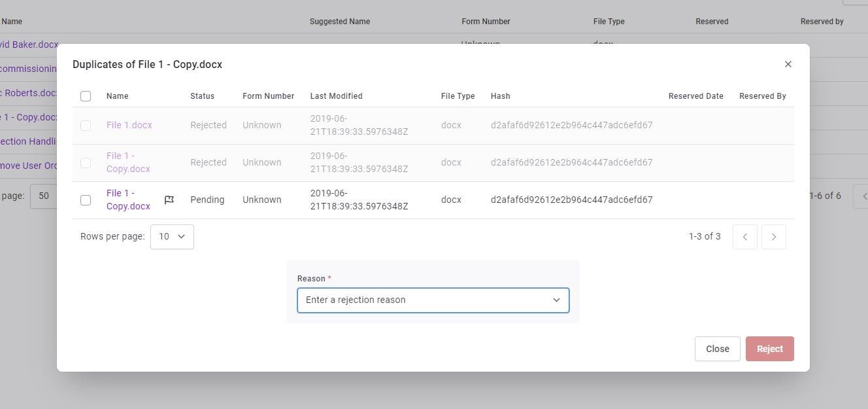Sort by the Status column header
The image size is (868, 409).
[x=202, y=96]
